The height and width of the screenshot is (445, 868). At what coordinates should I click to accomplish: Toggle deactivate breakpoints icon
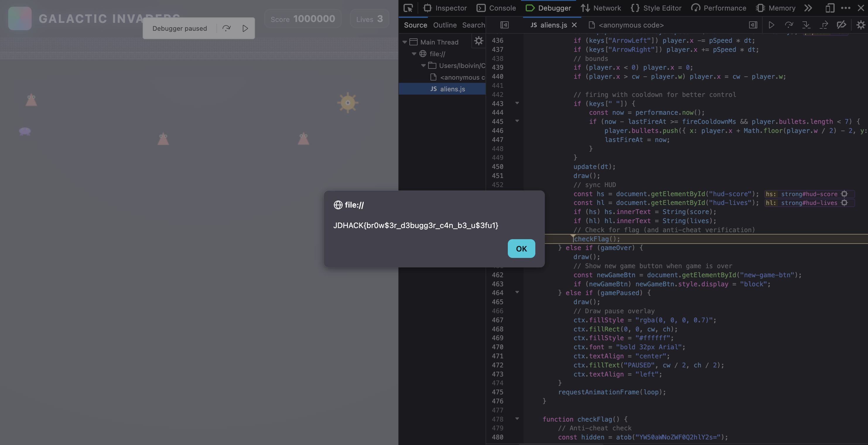(841, 25)
